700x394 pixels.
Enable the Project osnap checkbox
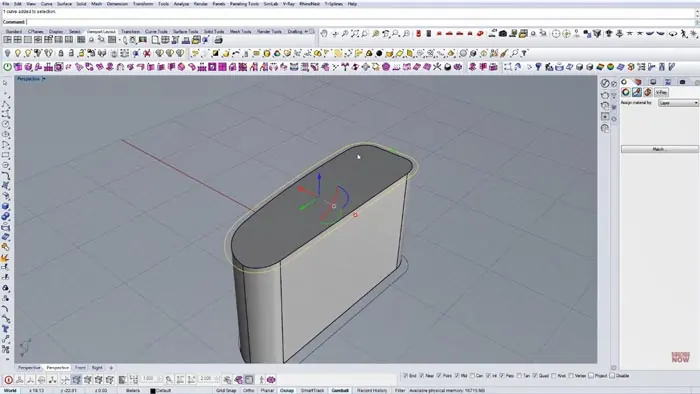591,376
